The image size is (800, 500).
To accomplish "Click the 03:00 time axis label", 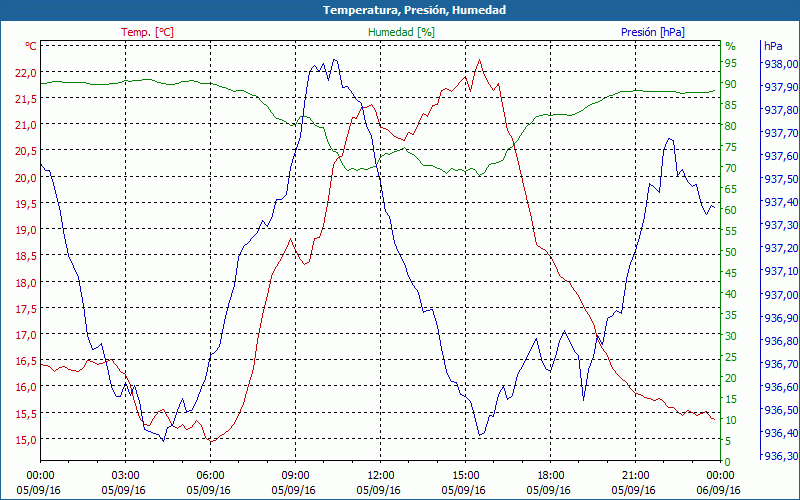I will tap(126, 476).
